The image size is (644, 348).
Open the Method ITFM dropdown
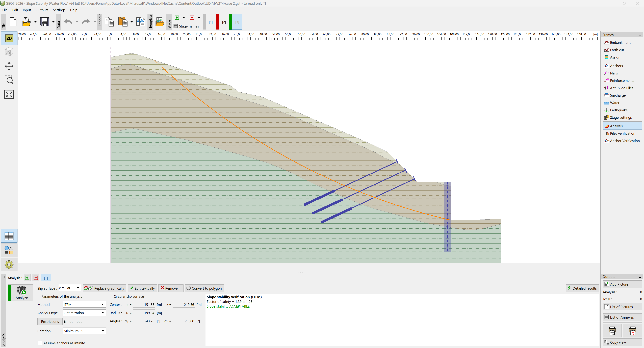(84, 305)
